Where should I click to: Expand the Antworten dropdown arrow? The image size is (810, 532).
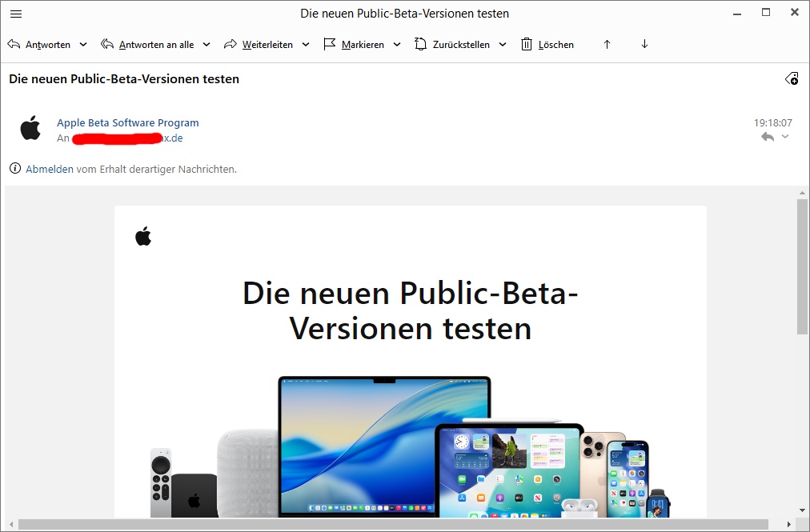click(x=83, y=45)
